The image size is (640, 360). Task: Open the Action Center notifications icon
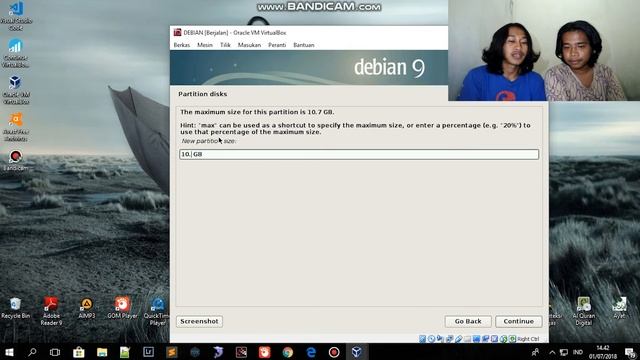(630, 352)
